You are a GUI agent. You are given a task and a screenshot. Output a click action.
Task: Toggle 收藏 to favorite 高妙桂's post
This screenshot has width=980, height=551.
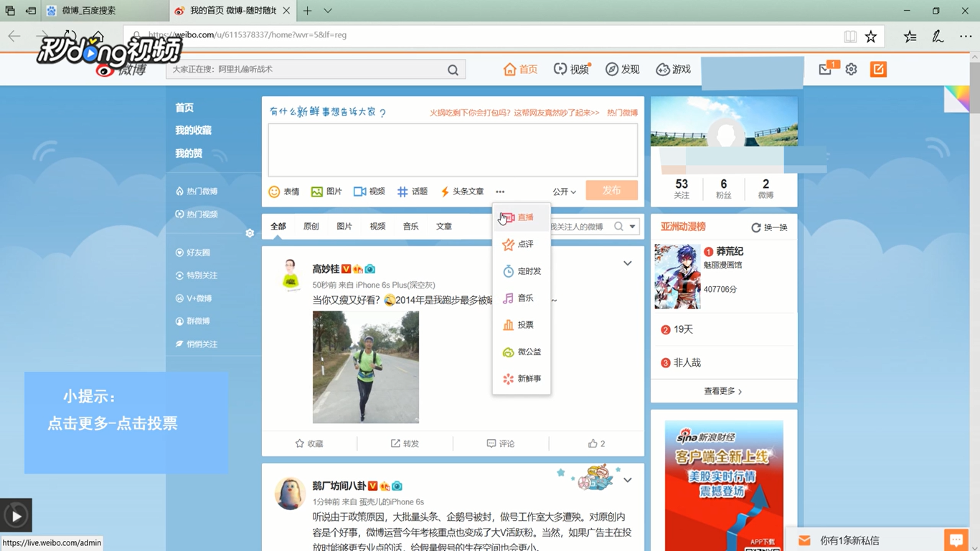(x=309, y=443)
